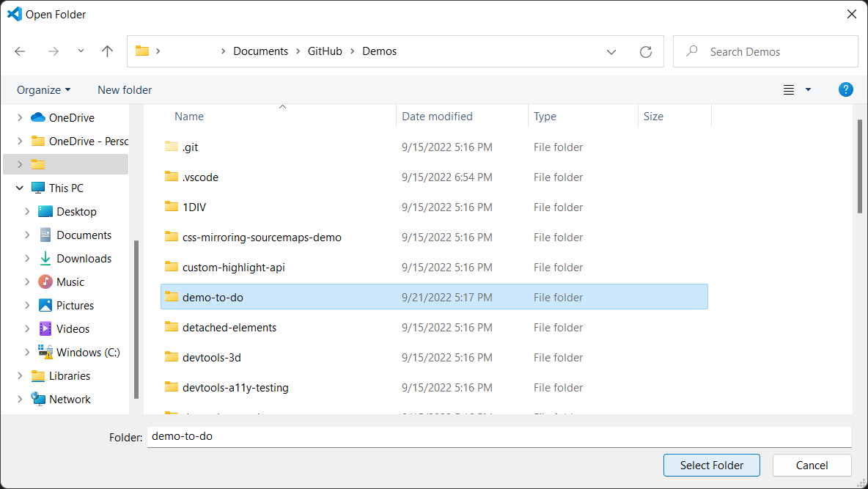Image resolution: width=868 pixels, height=489 pixels.
Task: Click the magnifier in the Search Demos box
Action: tap(691, 51)
